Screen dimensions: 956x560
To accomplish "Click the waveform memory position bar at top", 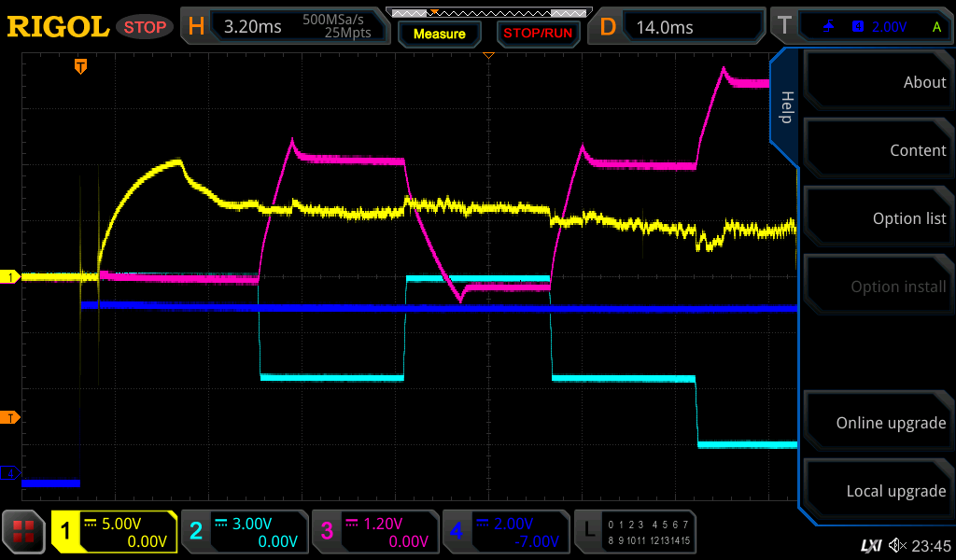I will pyautogui.click(x=487, y=13).
